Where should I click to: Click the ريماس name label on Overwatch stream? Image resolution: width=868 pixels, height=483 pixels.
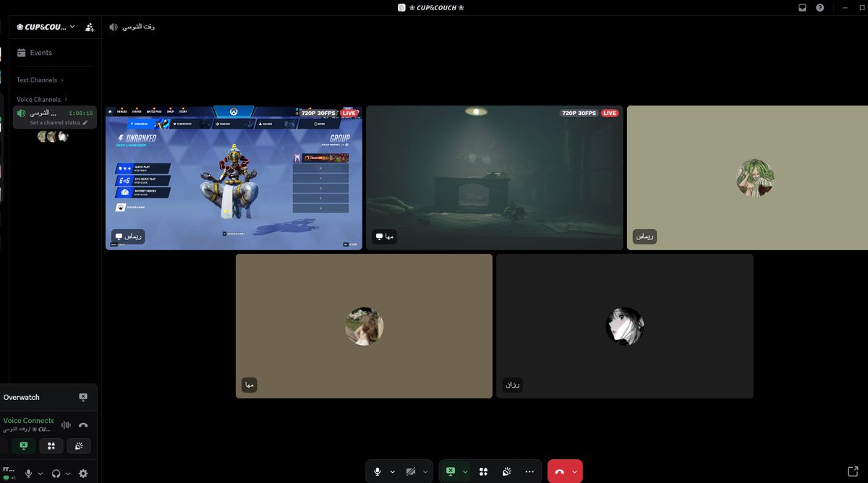pos(129,236)
